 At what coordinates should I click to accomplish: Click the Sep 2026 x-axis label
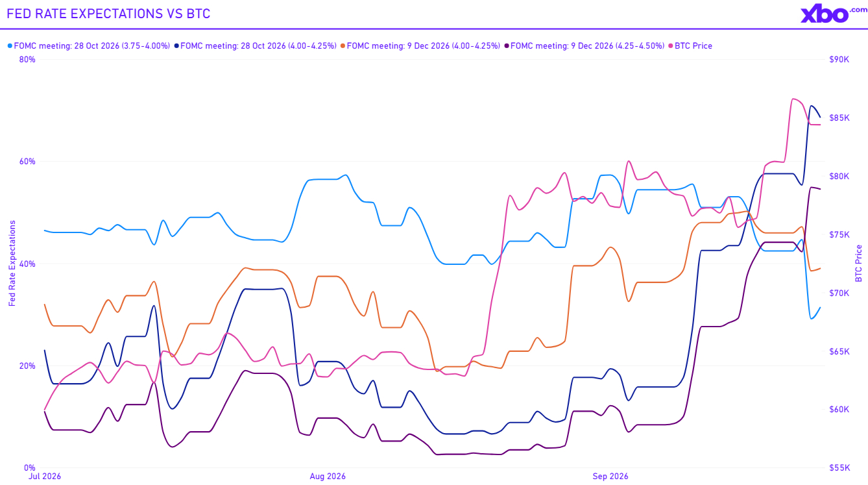point(611,477)
